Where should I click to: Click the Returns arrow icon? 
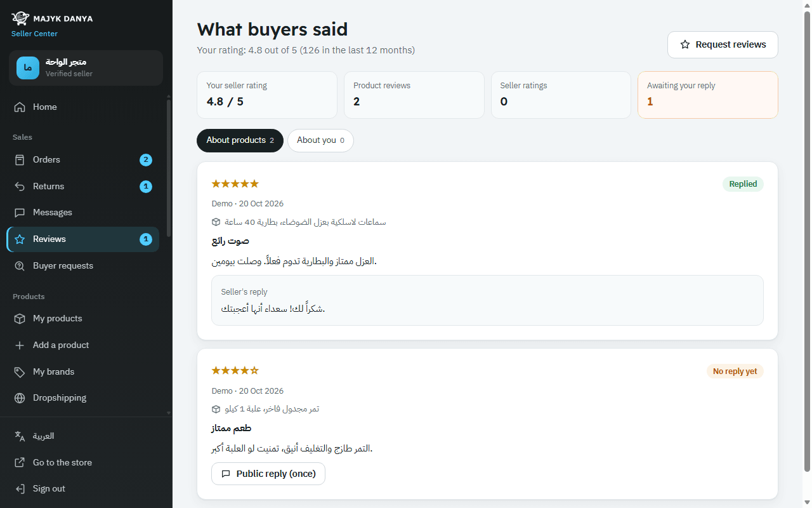(x=20, y=186)
